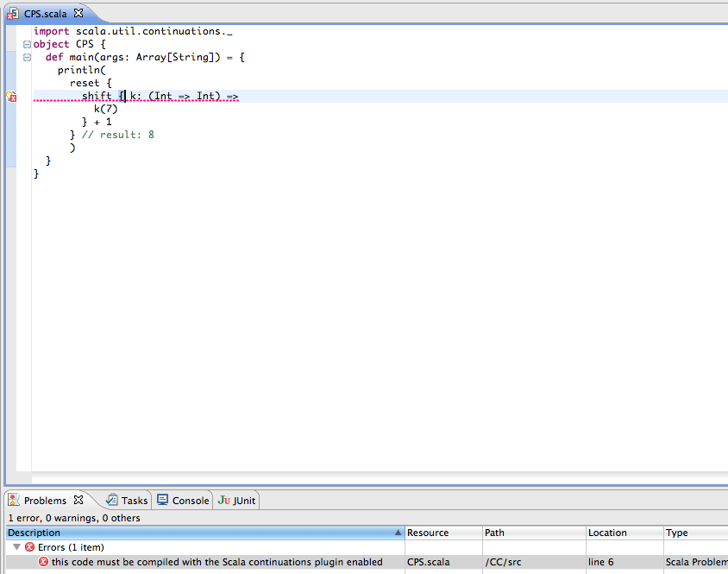This screenshot has height=574, width=728.
Task: Sort problems by Resource column
Action: point(443,533)
